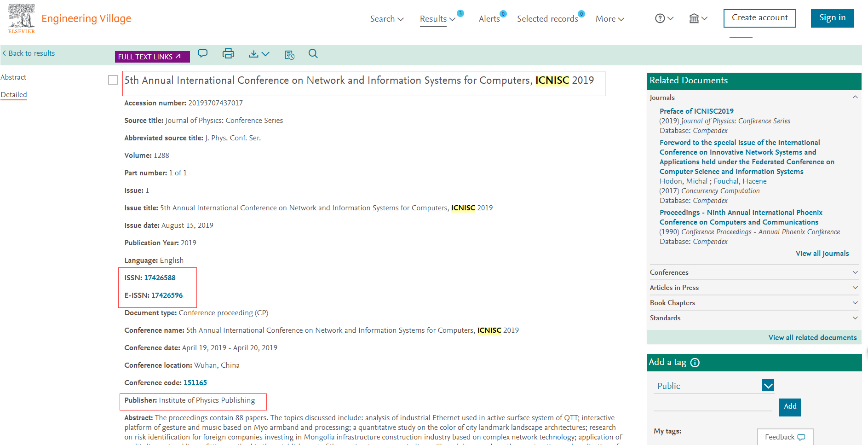Click the Elsevier tree logo
Viewport: 868px width, 445px height.
[x=22, y=18]
